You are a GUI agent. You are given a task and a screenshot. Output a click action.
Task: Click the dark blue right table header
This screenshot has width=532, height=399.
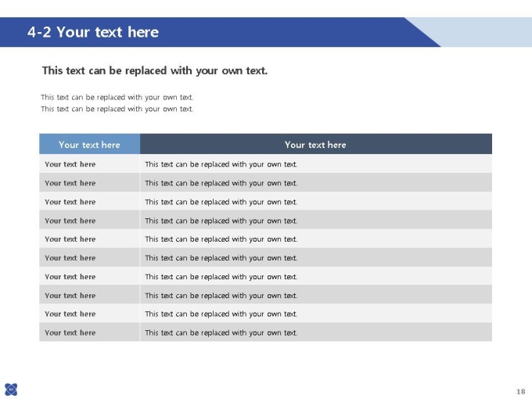(x=316, y=144)
